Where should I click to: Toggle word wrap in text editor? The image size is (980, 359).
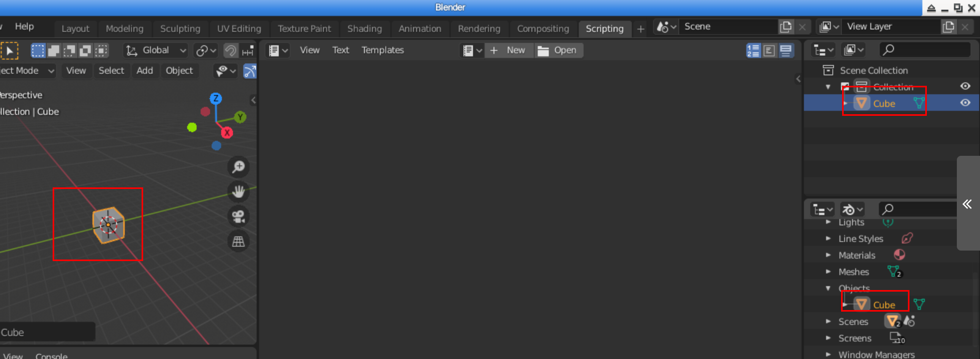[769, 51]
